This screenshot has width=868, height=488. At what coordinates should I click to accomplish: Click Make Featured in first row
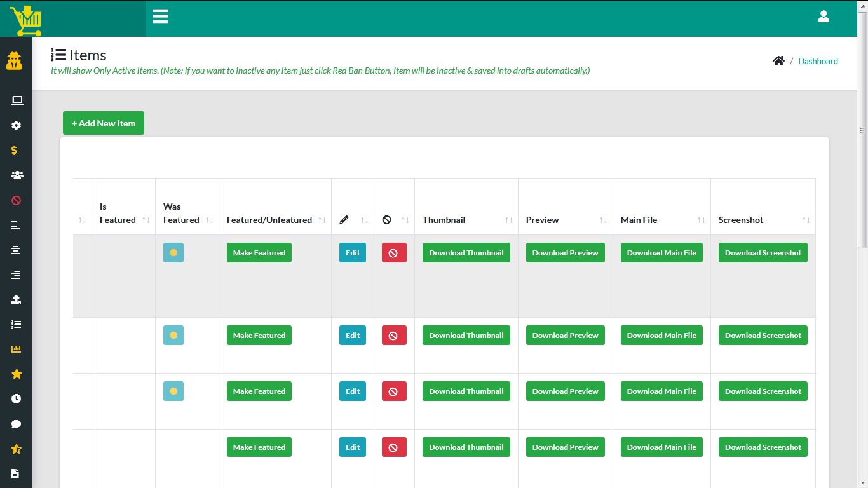coord(259,253)
